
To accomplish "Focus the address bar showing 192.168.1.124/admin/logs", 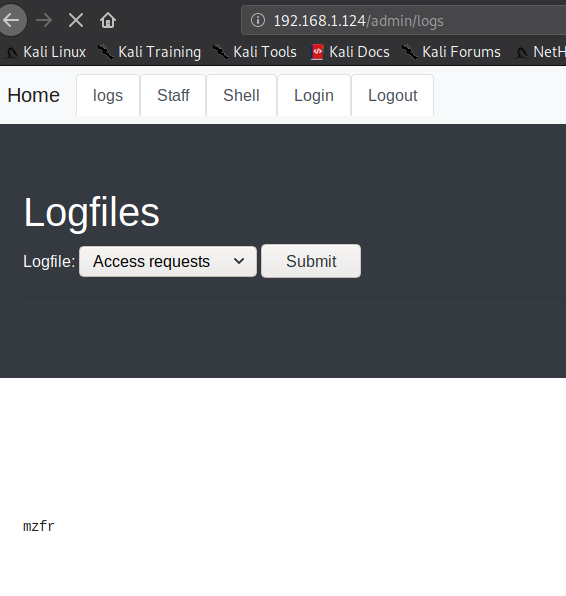I will point(403,21).
